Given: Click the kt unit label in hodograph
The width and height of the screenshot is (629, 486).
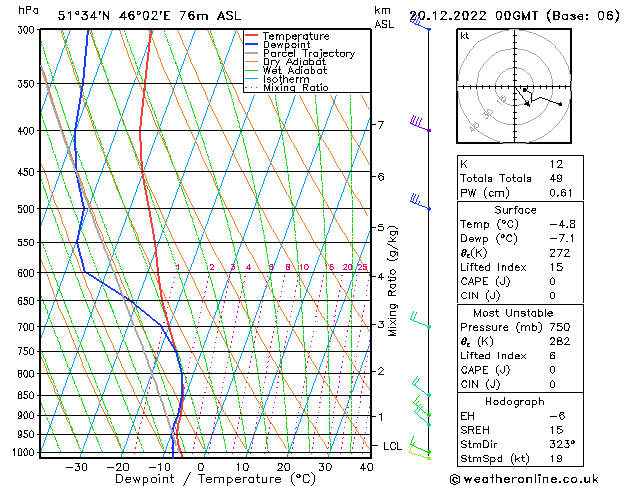Looking at the screenshot, I should (x=465, y=36).
